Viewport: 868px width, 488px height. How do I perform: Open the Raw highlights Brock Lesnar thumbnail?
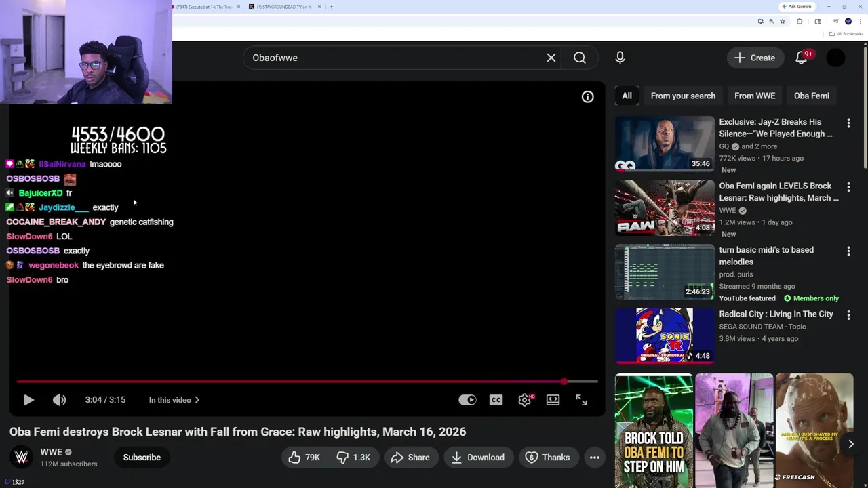(x=665, y=207)
